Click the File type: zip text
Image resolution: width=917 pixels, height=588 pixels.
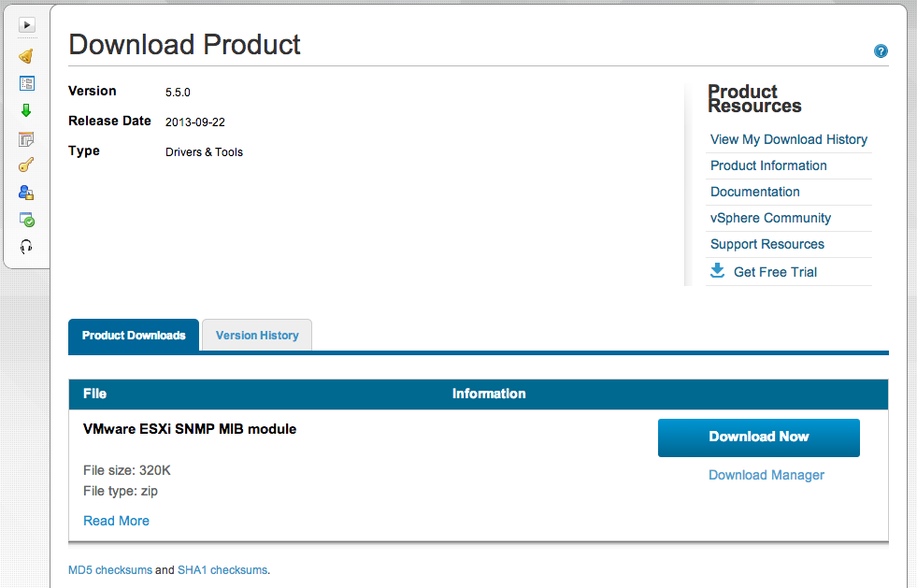click(x=121, y=491)
